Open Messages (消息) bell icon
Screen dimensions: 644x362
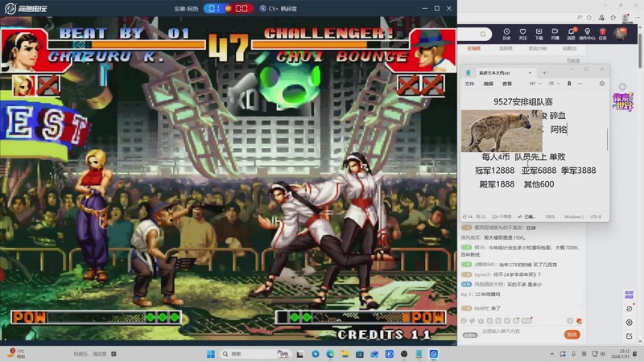click(572, 34)
